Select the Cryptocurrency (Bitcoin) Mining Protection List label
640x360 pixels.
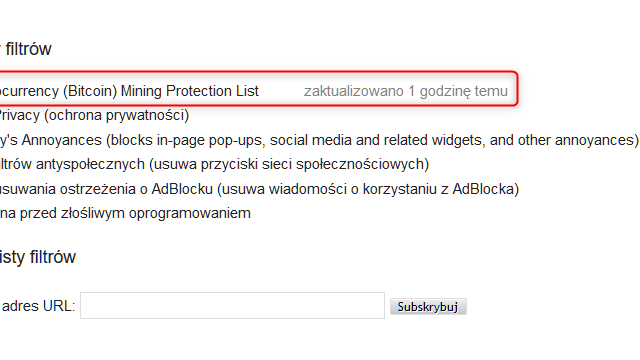[x=129, y=91]
